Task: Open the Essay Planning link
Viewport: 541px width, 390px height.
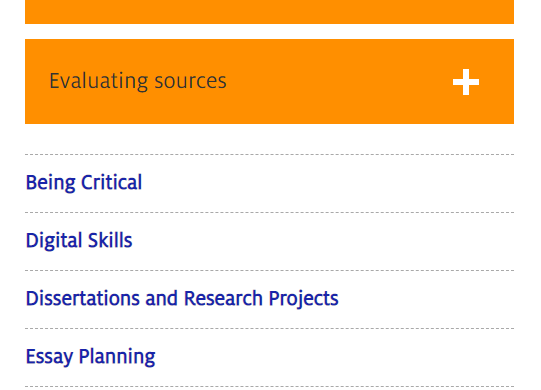Action: pos(91,357)
